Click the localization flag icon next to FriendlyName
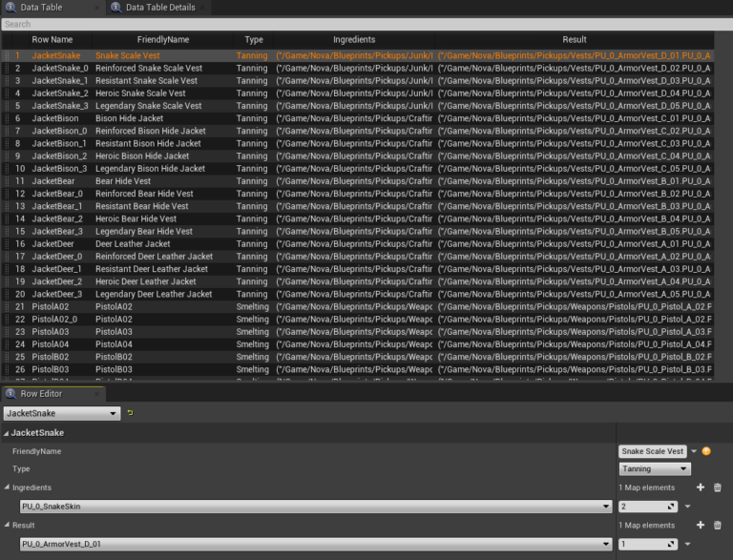Screen dimensions: 733x560 [706, 451]
